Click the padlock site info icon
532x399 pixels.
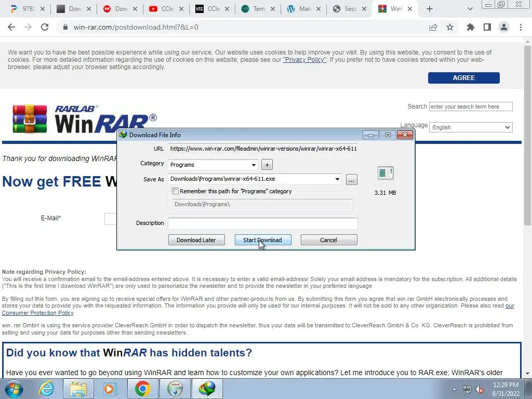[x=65, y=27]
